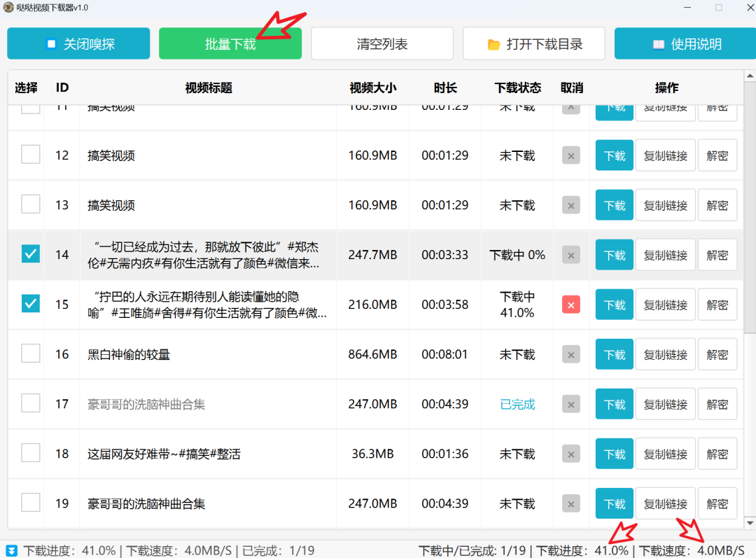Viewport: 756px width, 558px height.
Task: Click the 批量下载 batch download button
Action: pos(230,44)
